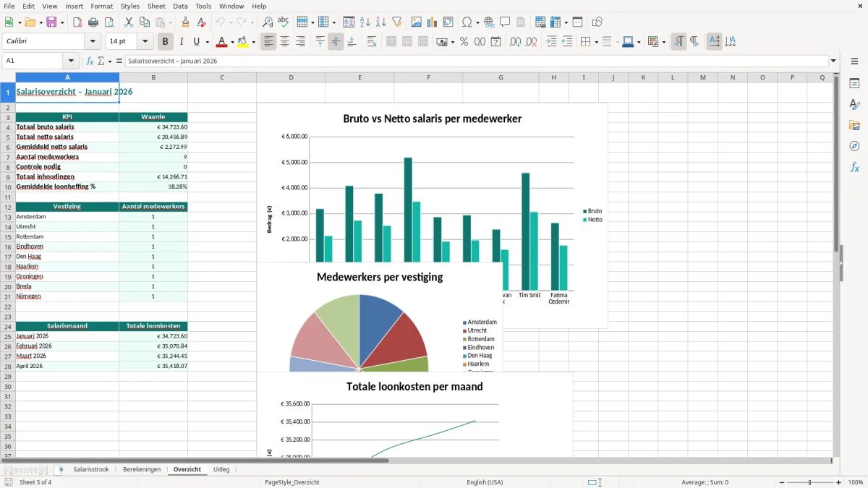The image size is (868, 488).
Task: Click the Insert Special Character omega icon
Action: pos(467,22)
